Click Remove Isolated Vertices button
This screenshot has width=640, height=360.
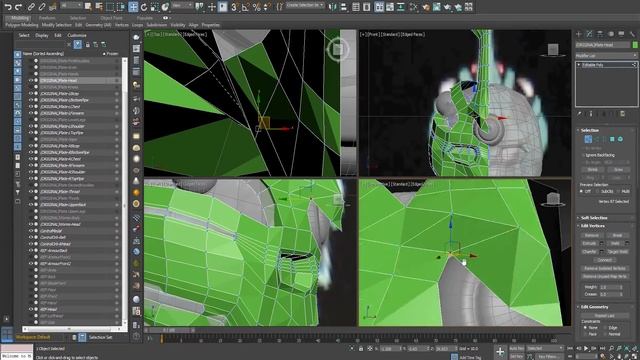click(604, 268)
